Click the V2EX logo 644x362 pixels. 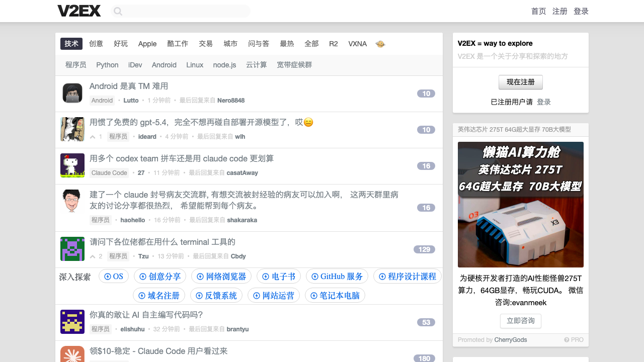pyautogui.click(x=79, y=11)
